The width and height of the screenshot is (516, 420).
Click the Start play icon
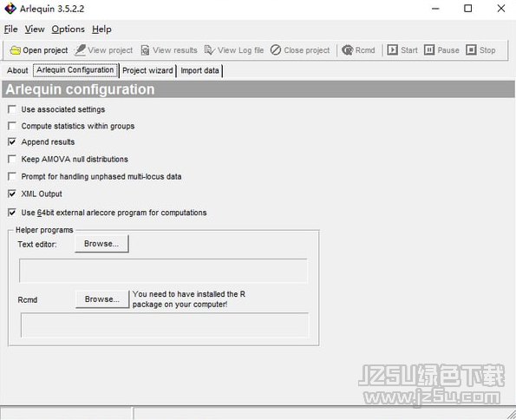coord(392,50)
